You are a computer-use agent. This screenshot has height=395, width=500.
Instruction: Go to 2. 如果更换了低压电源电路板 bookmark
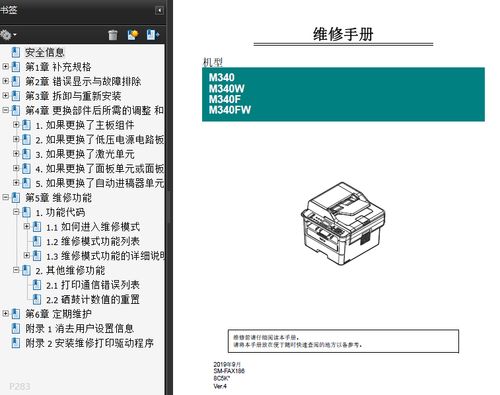click(x=100, y=139)
